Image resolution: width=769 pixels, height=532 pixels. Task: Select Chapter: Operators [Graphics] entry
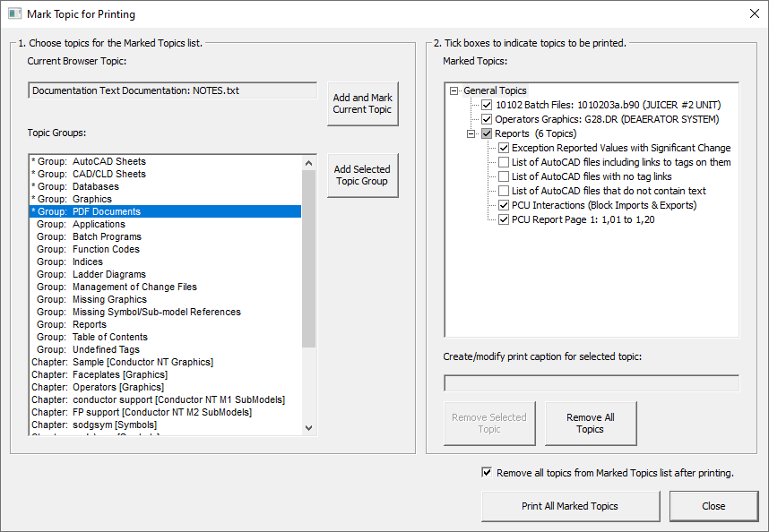99,387
